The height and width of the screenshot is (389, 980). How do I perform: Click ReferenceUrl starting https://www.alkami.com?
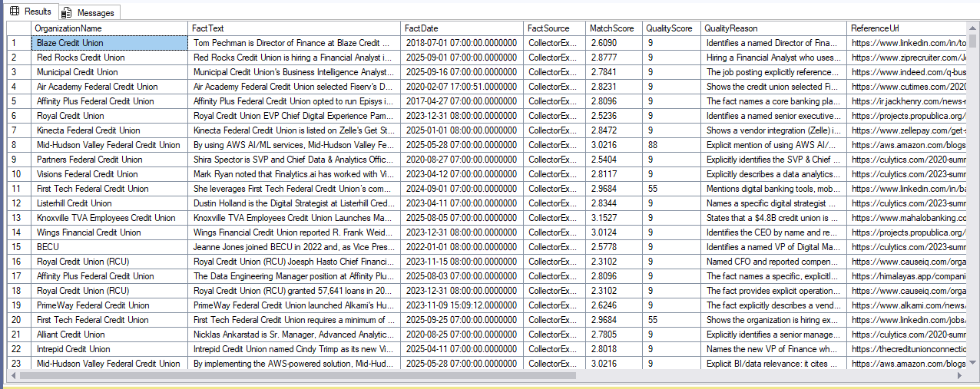click(907, 305)
